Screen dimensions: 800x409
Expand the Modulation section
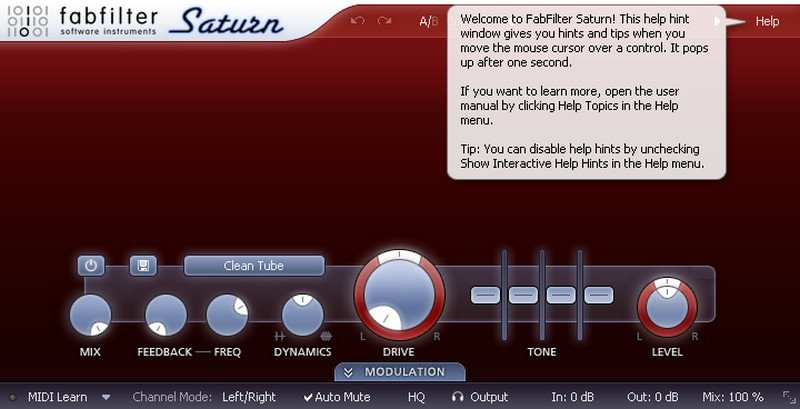[x=399, y=372]
